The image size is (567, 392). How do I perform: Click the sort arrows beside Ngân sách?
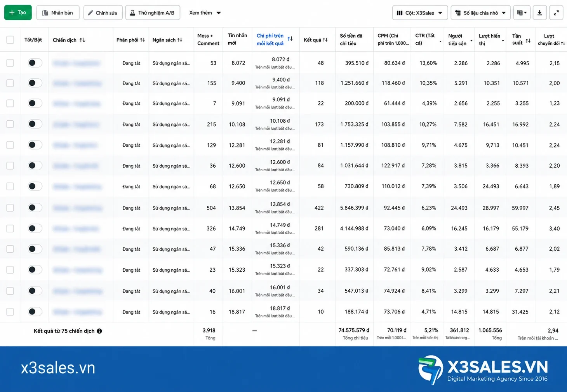179,40
